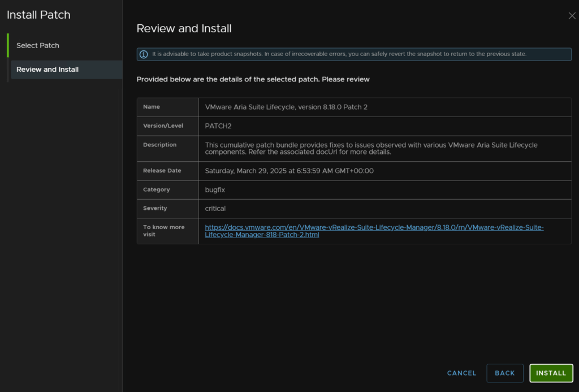Viewport: 579px width, 392px height.
Task: Click the 'Category' row label
Action: pos(156,189)
